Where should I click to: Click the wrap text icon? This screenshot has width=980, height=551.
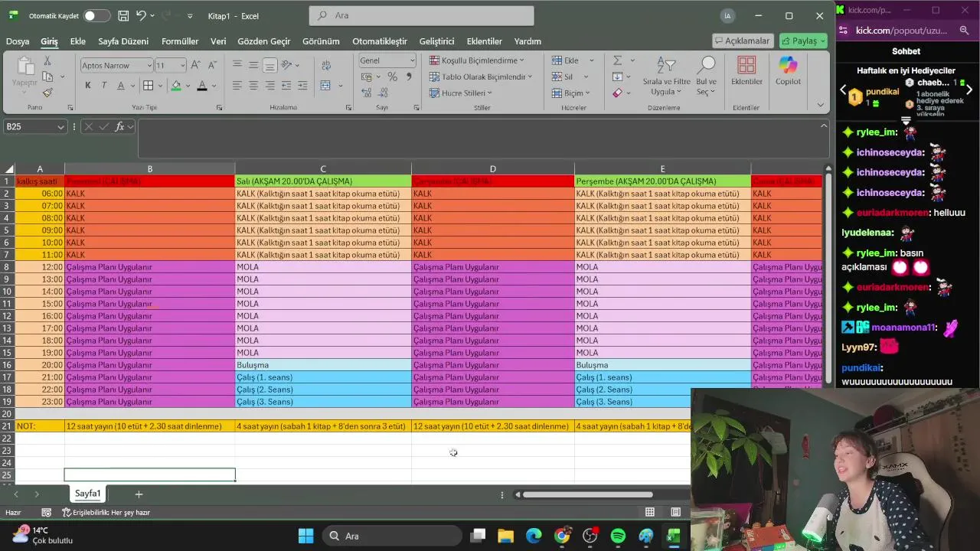pos(327,66)
